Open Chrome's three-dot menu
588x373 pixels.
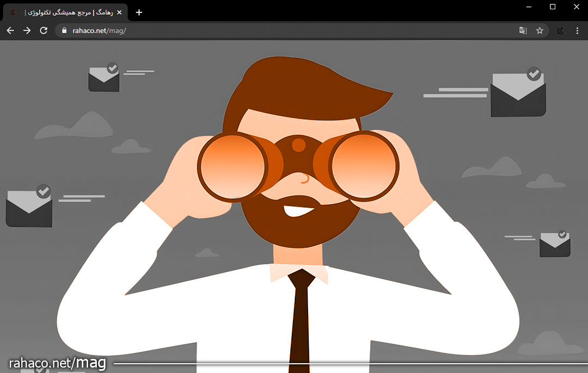[x=578, y=30]
